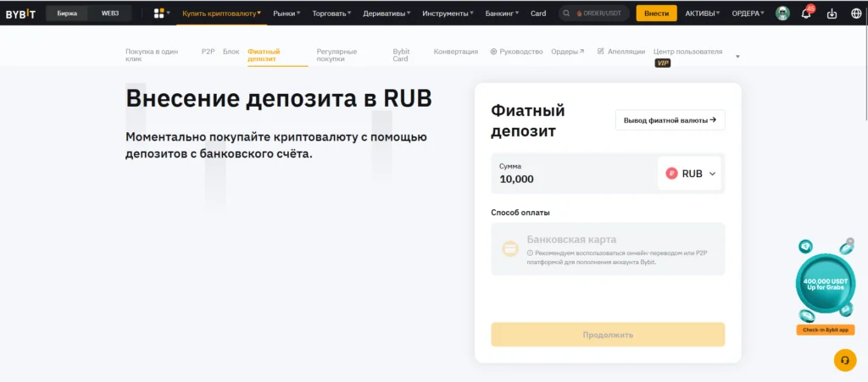868x382 pixels.
Task: Open the Card menu item
Action: pyautogui.click(x=538, y=14)
